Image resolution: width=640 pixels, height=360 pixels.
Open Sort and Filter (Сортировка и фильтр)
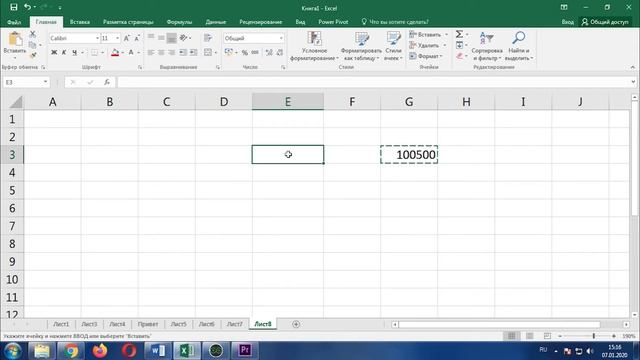pos(487,47)
